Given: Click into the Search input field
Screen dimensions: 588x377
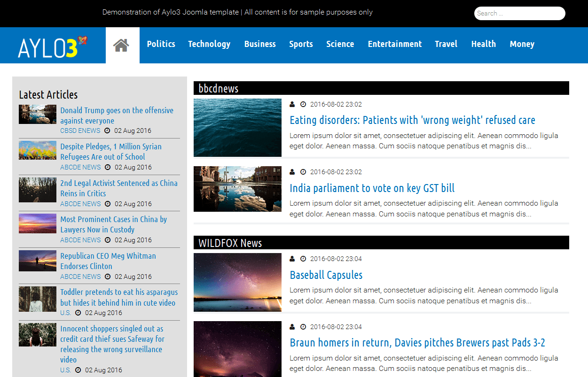Looking at the screenshot, I should tap(519, 14).
